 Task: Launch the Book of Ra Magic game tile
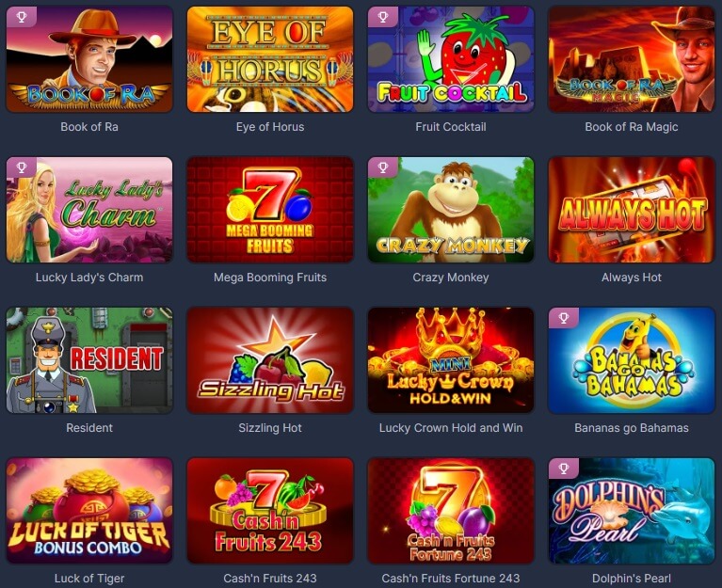[632, 59]
